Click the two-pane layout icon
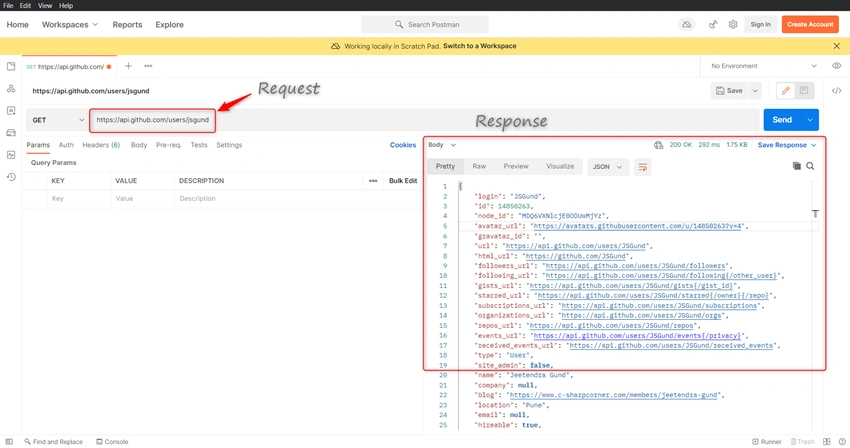The width and height of the screenshot is (850, 448). click(x=827, y=441)
